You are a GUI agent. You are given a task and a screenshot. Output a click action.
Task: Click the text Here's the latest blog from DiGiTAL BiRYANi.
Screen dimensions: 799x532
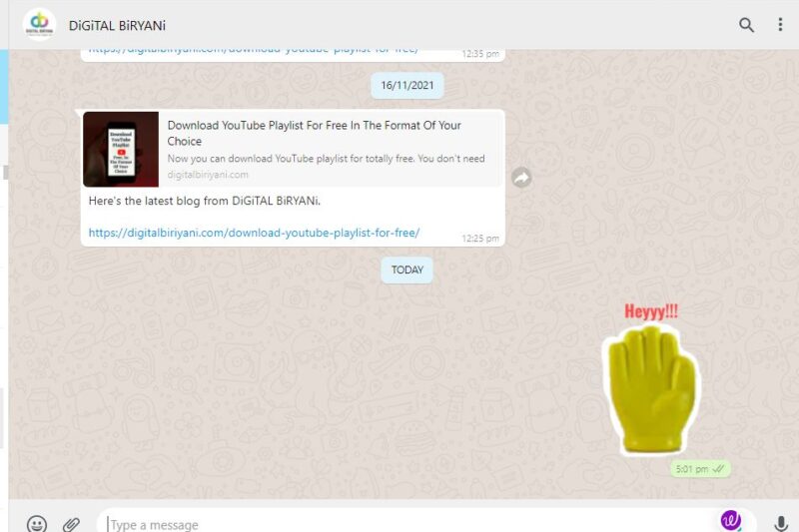205,201
